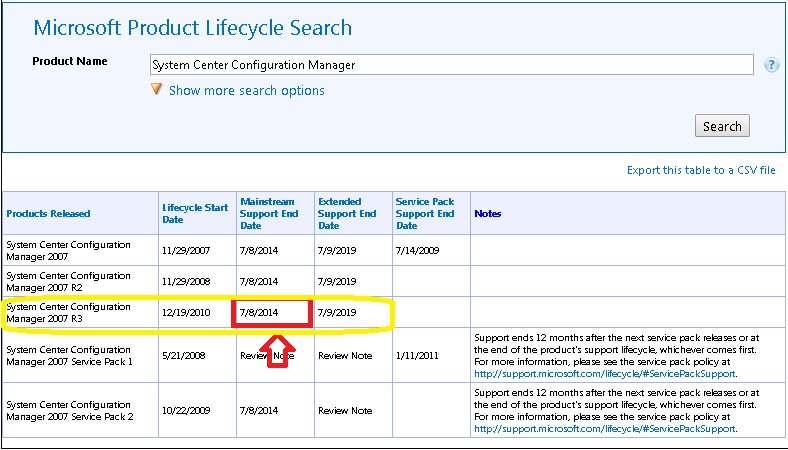The image size is (788, 450).
Task: Click Review Note extended cell in Service Pack 2 row
Action: point(345,411)
